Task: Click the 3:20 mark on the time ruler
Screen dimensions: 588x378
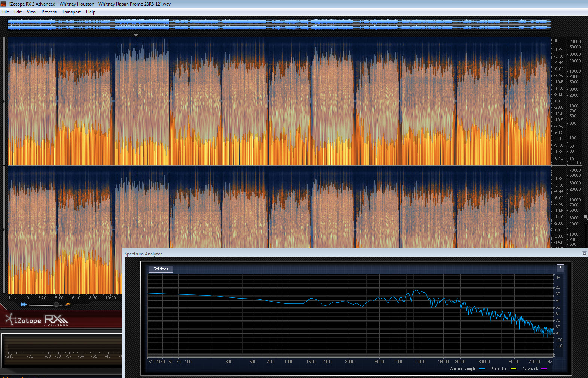Action: point(42,298)
